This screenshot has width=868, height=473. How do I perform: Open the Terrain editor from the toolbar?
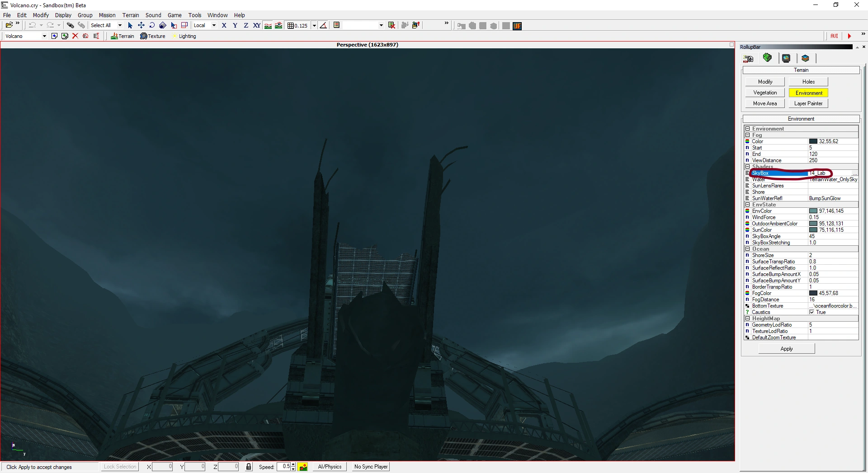[x=123, y=36]
